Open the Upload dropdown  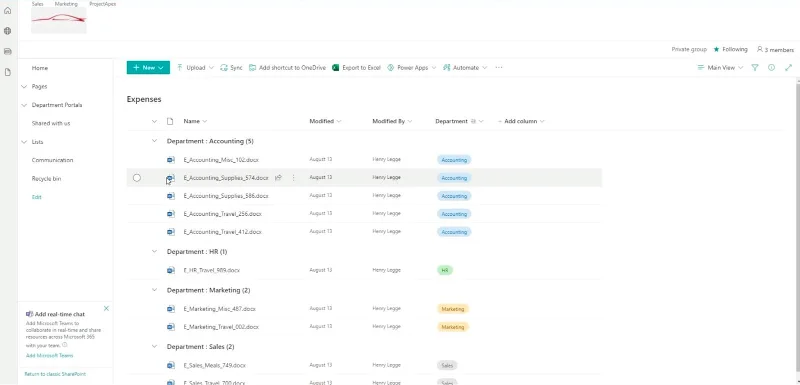(x=195, y=67)
